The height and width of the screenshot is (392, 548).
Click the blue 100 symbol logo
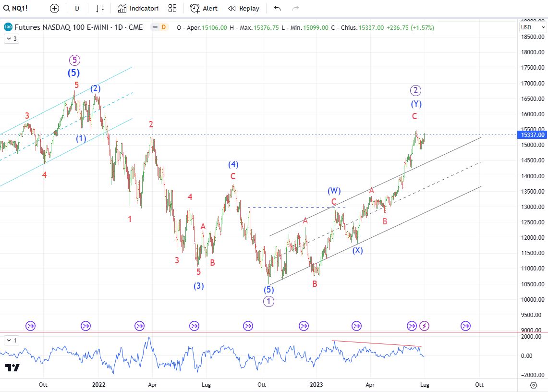(8, 27)
